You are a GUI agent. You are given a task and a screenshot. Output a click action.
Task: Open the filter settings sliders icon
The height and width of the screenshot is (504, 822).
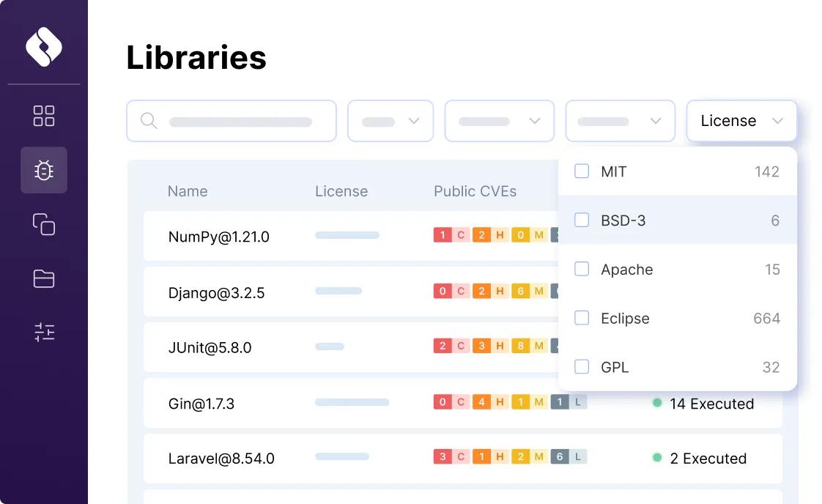click(x=44, y=332)
